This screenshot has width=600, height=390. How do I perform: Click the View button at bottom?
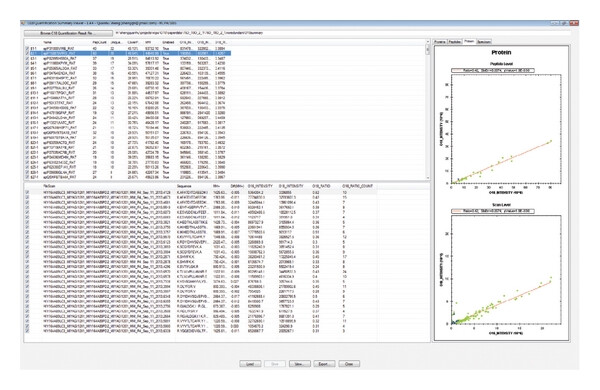pyautogui.click(x=299, y=364)
